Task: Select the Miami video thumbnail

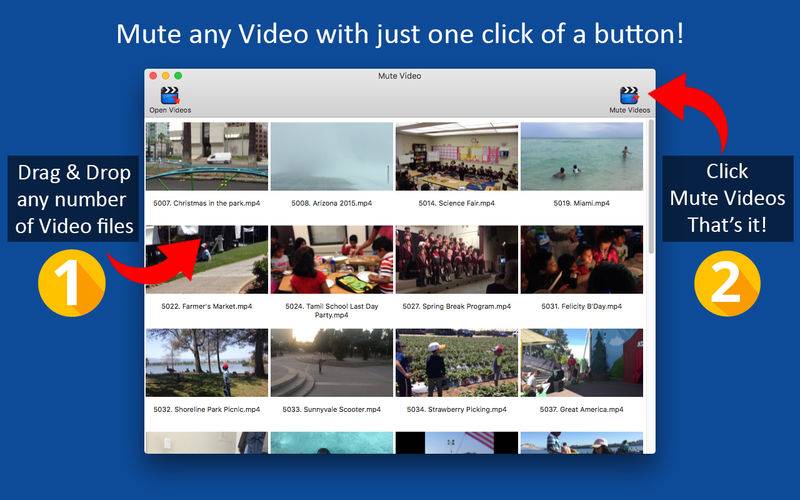Action: (x=582, y=156)
